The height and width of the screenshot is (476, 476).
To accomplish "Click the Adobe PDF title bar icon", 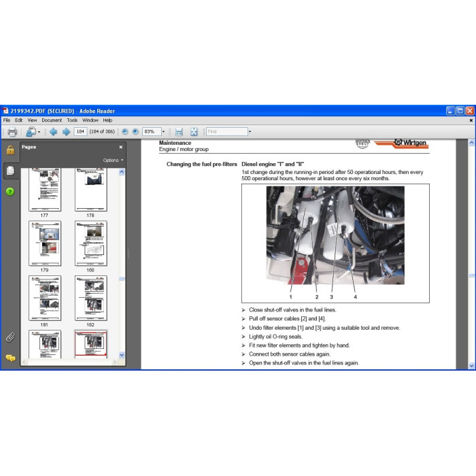I will [5, 111].
